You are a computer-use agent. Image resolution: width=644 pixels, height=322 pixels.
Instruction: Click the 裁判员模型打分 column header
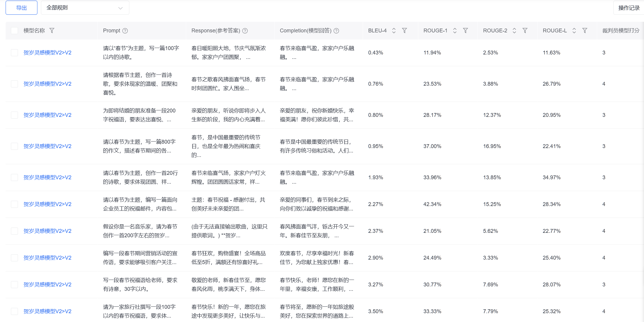pyautogui.click(x=620, y=31)
